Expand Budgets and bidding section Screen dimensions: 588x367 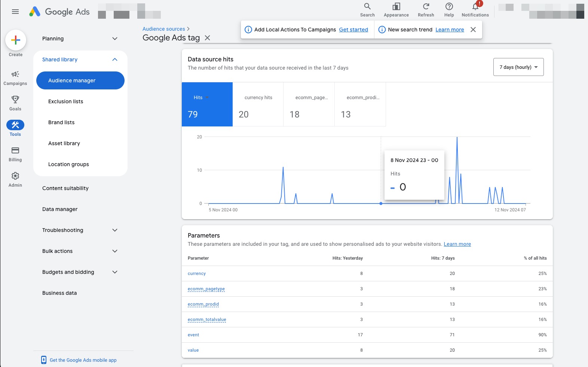pos(115,272)
